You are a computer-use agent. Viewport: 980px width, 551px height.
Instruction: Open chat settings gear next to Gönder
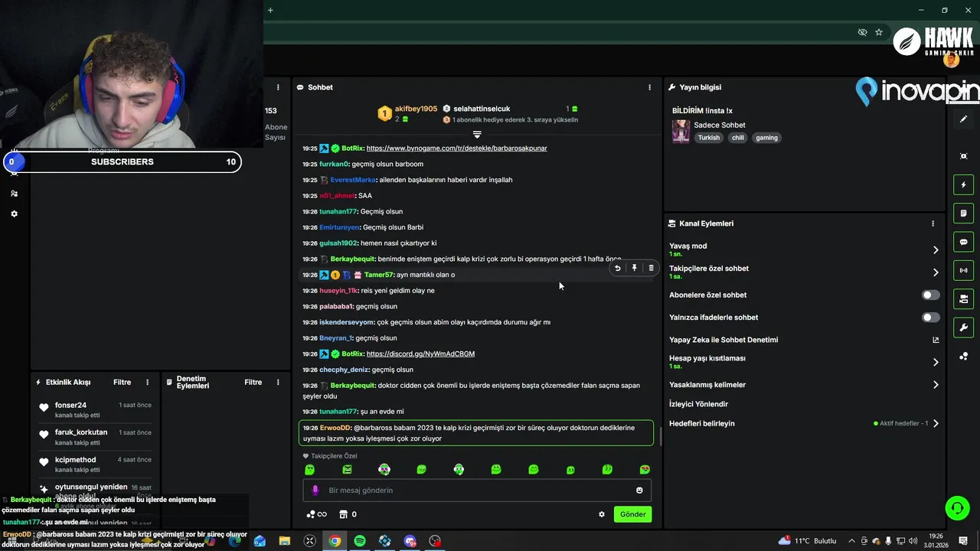(x=602, y=514)
